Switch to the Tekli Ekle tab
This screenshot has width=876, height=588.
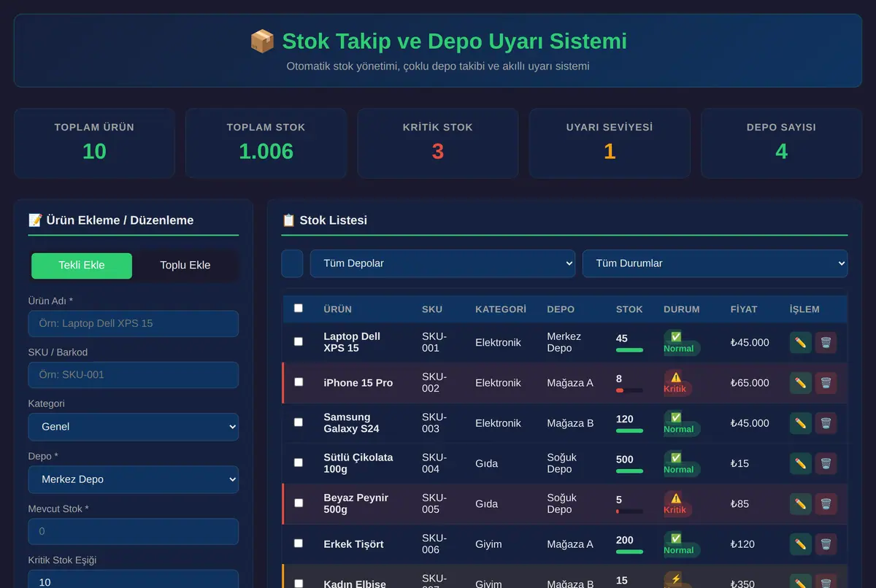click(x=82, y=266)
